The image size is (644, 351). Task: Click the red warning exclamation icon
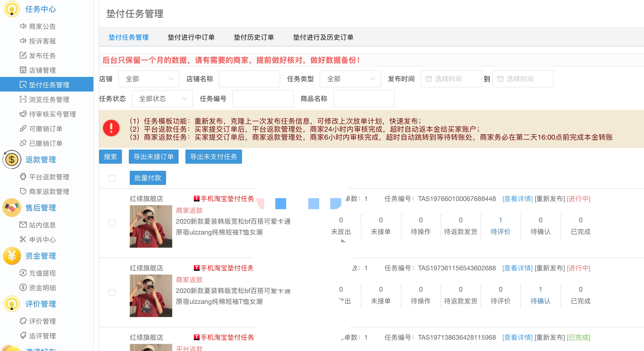point(111,128)
